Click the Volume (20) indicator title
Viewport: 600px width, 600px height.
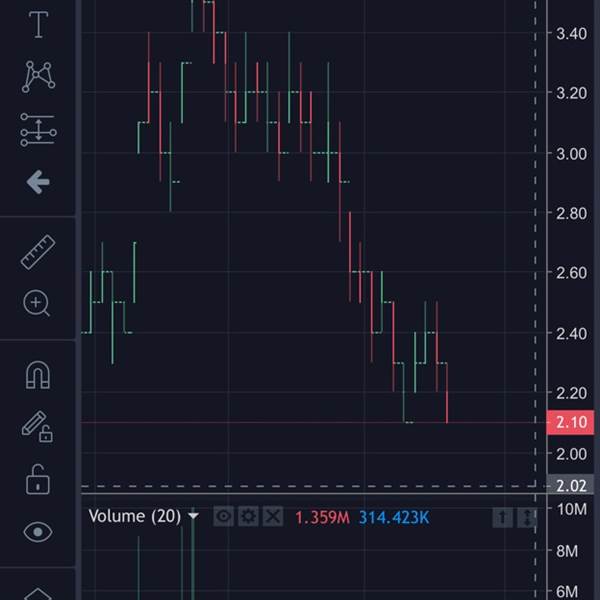[x=134, y=516]
